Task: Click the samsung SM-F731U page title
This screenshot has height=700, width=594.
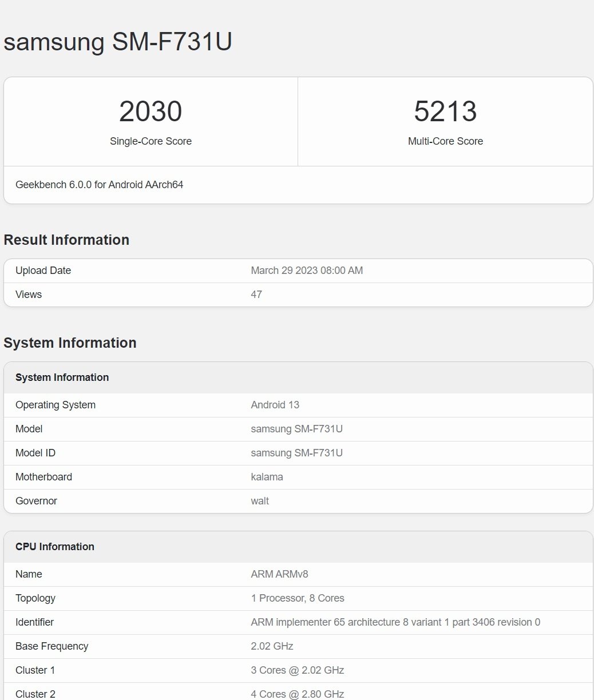Action: [118, 42]
